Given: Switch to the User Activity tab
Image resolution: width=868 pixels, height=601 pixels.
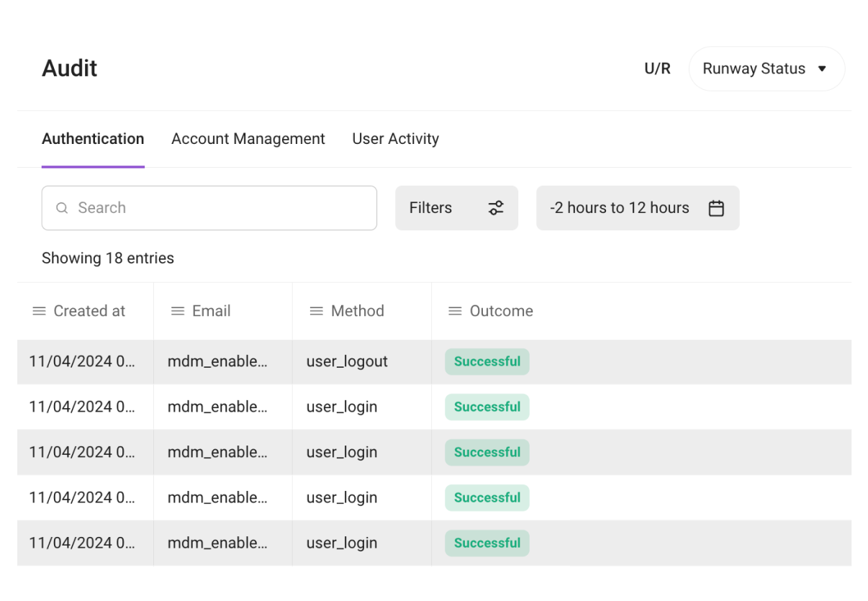Looking at the screenshot, I should (395, 139).
